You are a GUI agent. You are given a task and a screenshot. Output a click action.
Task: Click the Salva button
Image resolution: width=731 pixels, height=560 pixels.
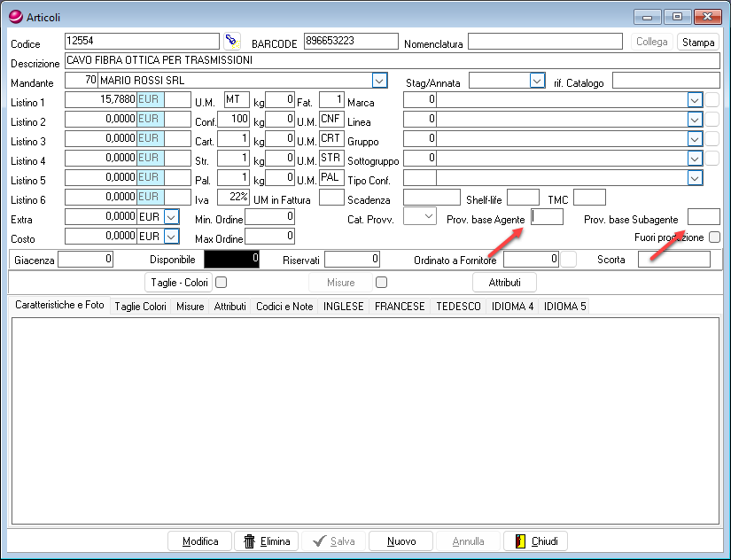point(334,541)
